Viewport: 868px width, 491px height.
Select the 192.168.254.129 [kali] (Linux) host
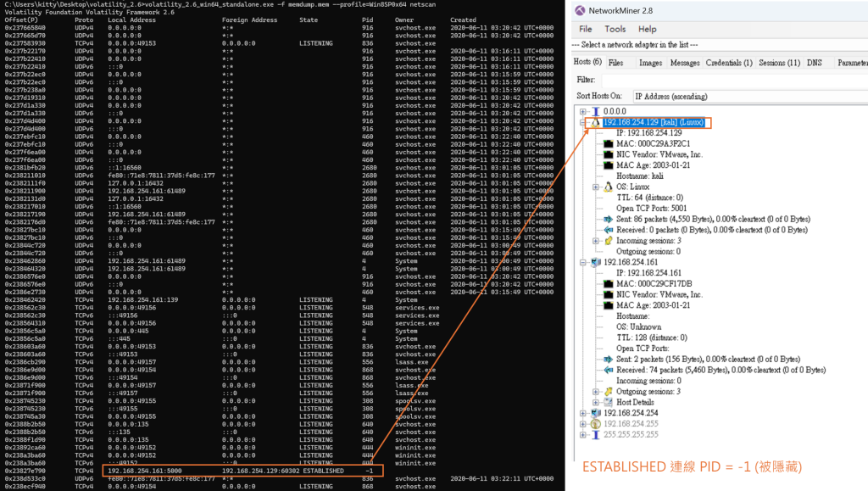click(654, 122)
